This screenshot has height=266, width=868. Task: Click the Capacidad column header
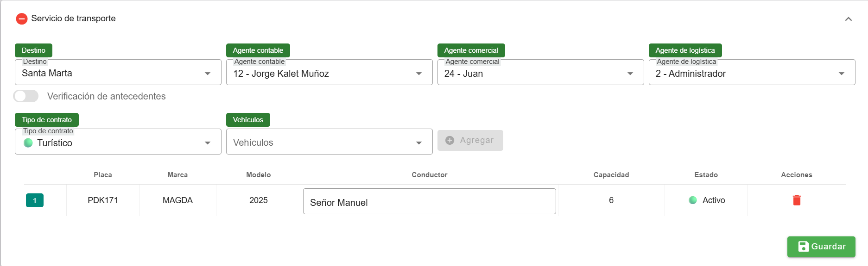tap(611, 175)
